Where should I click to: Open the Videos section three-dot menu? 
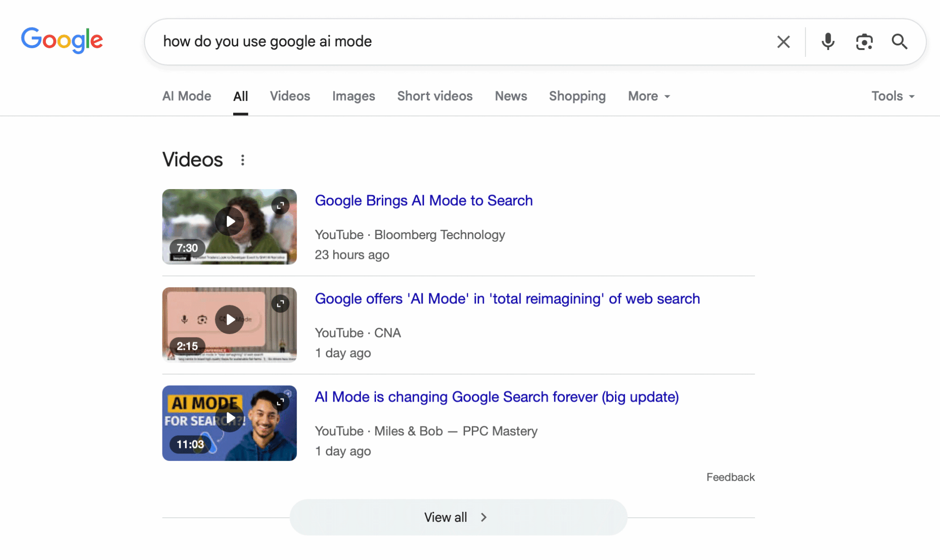tap(243, 160)
